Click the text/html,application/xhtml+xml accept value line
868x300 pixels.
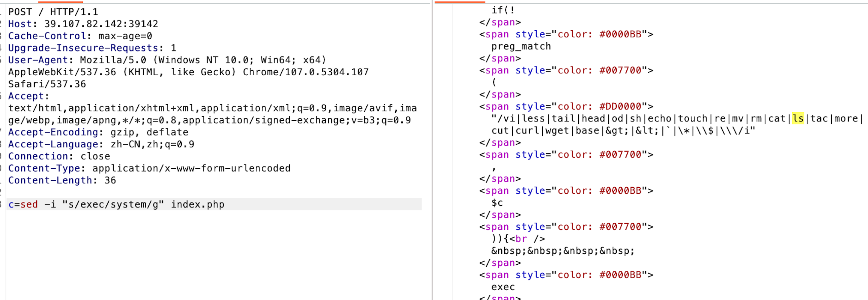pos(213,108)
